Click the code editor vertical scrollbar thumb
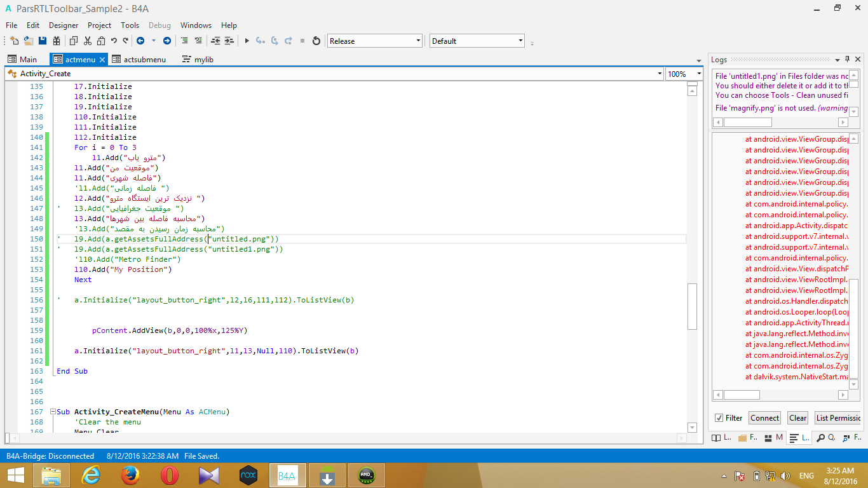Image resolution: width=868 pixels, height=488 pixels. pyautogui.click(x=692, y=306)
